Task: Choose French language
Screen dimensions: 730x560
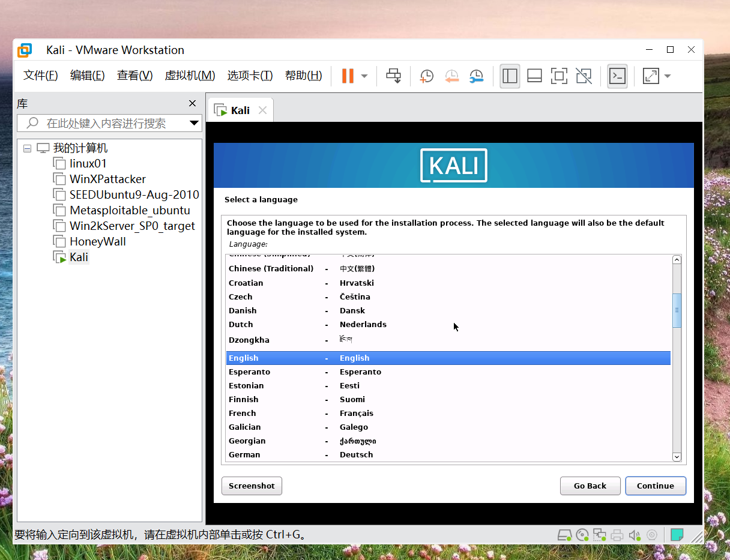Action: pos(448,413)
